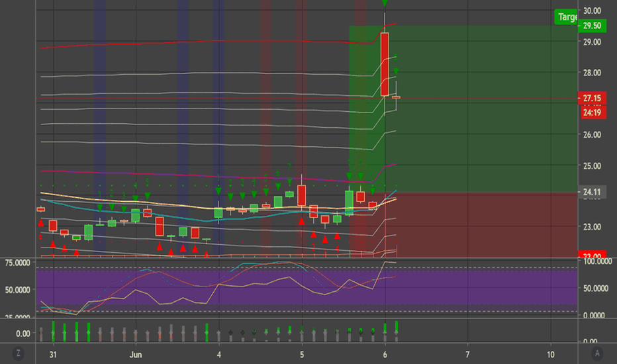
Task: Click the 30.00 price axis label
Action: (x=592, y=11)
